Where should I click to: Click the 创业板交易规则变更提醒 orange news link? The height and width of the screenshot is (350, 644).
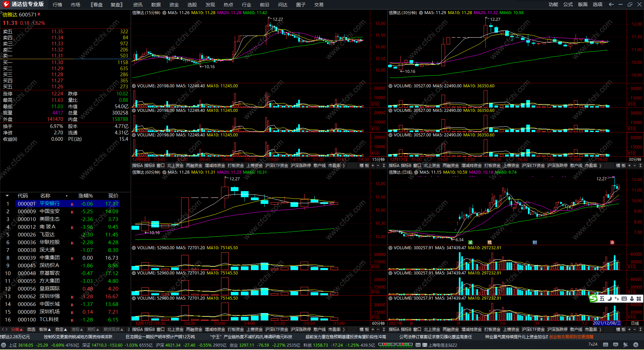click(x=571, y=337)
